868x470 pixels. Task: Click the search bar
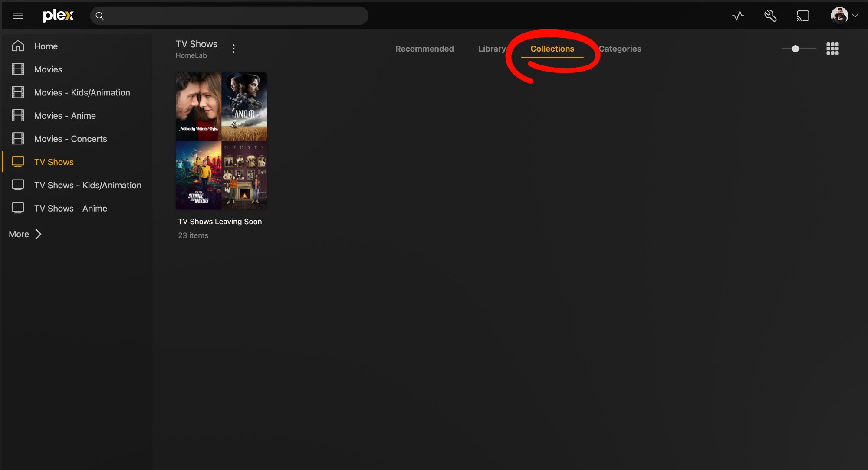click(x=229, y=15)
